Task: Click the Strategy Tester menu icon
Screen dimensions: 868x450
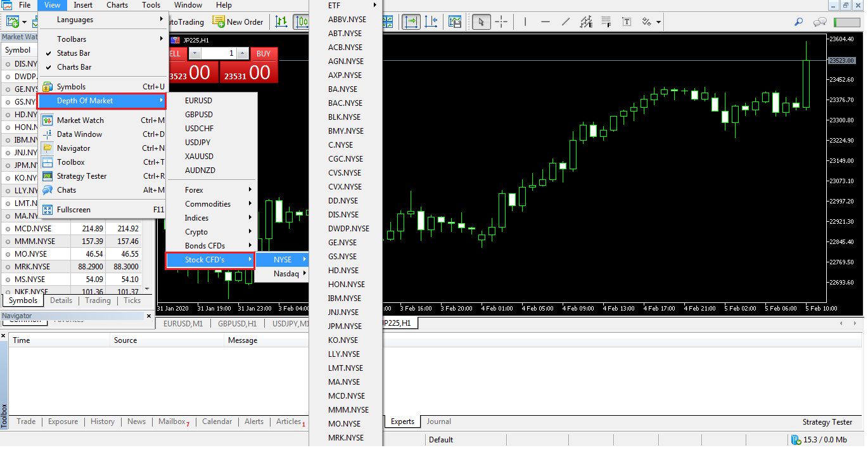Action: point(48,176)
